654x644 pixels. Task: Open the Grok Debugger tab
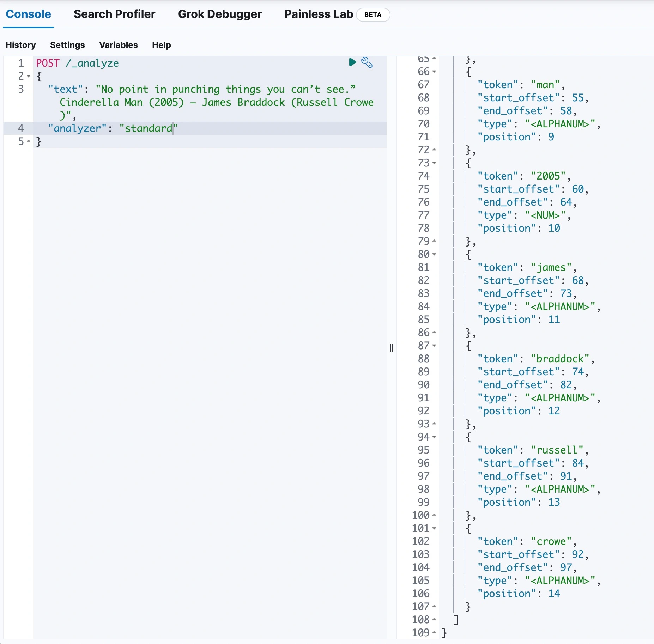[x=219, y=14]
